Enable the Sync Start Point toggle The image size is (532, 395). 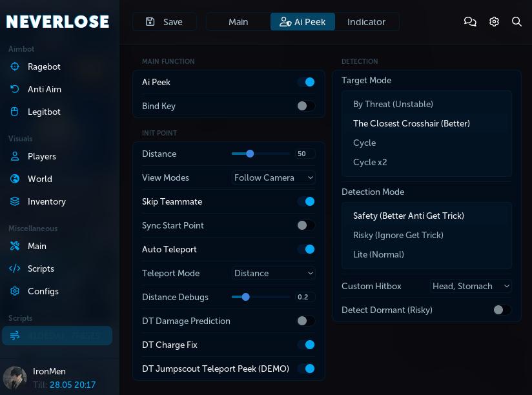tap(306, 225)
